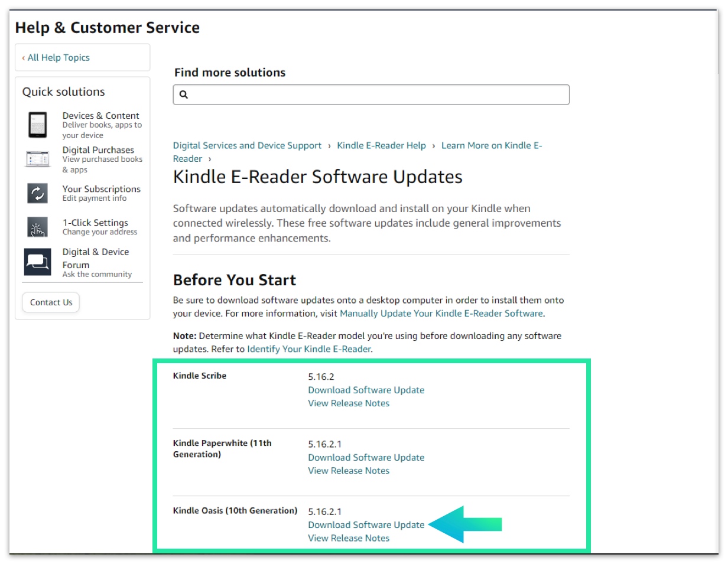View Release Notes for Kindle Paperwhite

pyautogui.click(x=349, y=471)
